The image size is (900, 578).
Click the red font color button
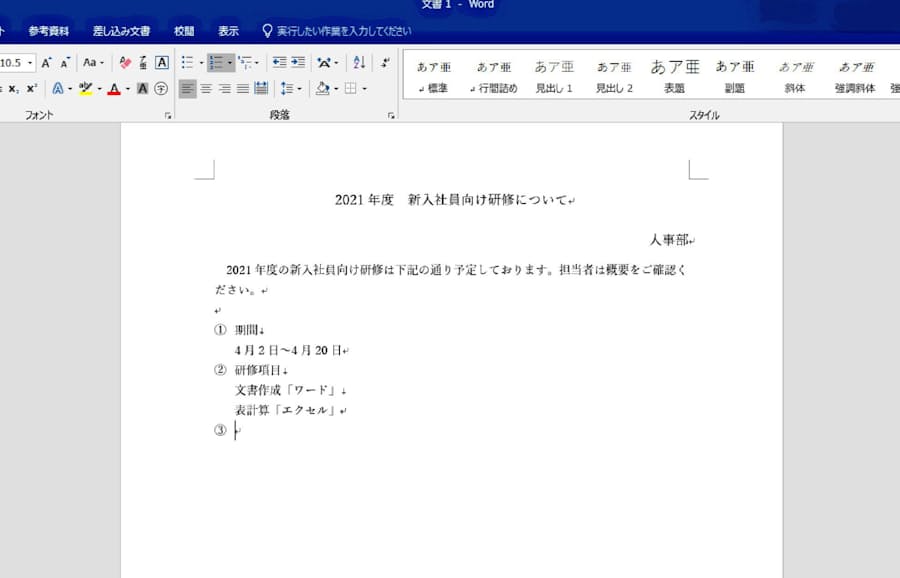click(x=113, y=89)
